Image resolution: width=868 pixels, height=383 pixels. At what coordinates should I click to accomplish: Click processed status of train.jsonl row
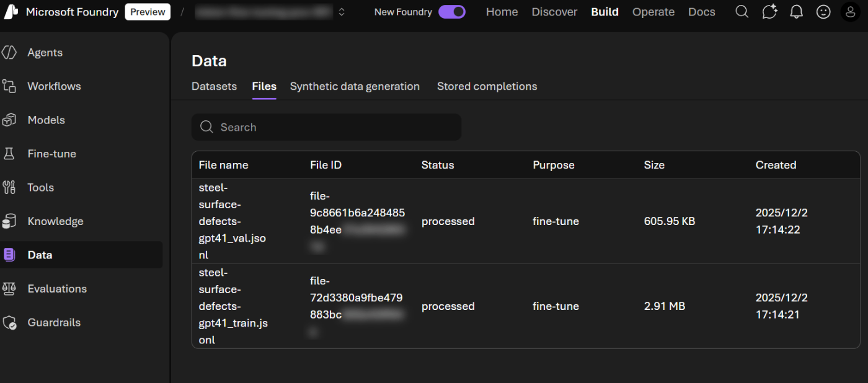coord(448,306)
